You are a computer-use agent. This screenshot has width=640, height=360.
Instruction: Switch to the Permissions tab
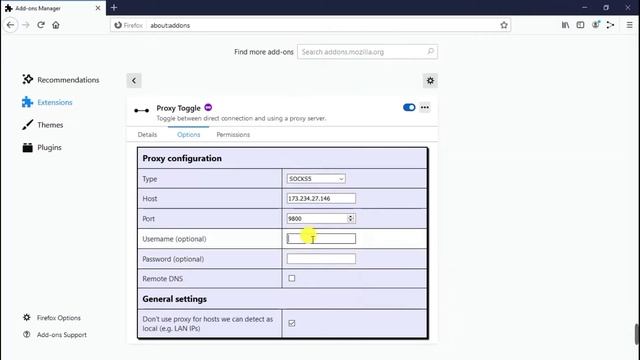pyautogui.click(x=233, y=135)
